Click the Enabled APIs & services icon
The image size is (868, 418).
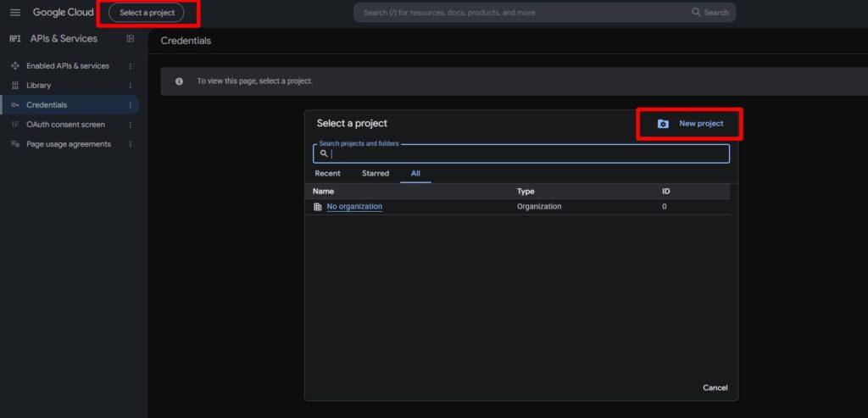click(15, 66)
